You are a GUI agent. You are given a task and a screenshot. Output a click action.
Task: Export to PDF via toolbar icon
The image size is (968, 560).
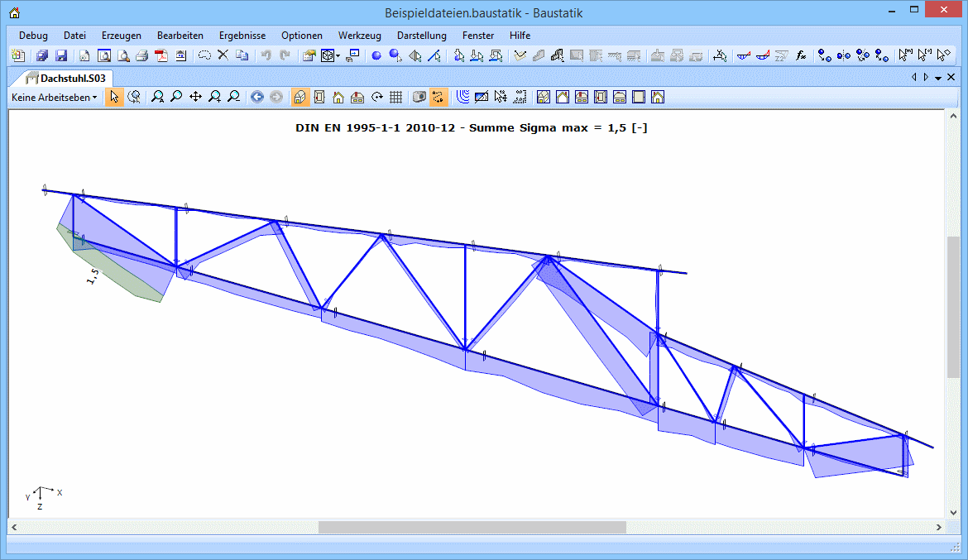161,55
